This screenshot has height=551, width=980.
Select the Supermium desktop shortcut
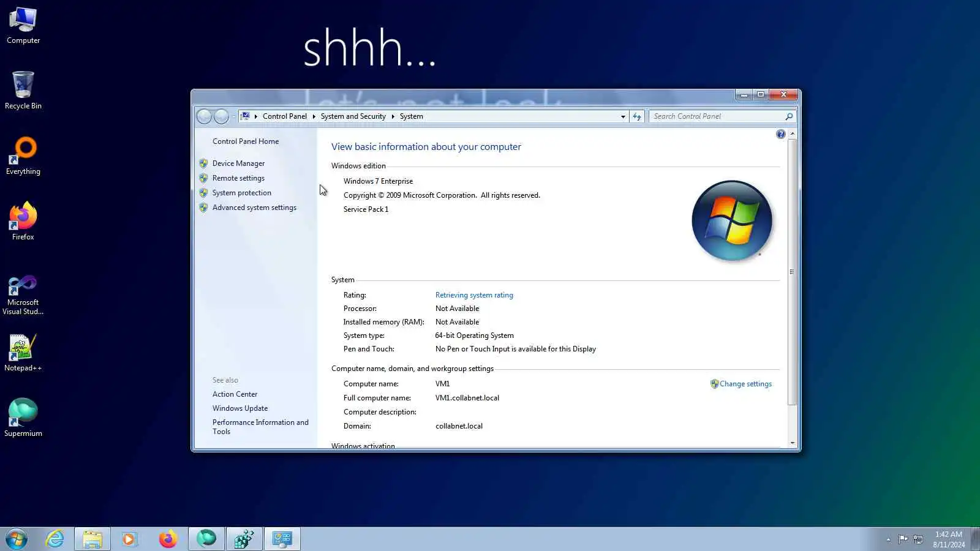[x=23, y=418]
